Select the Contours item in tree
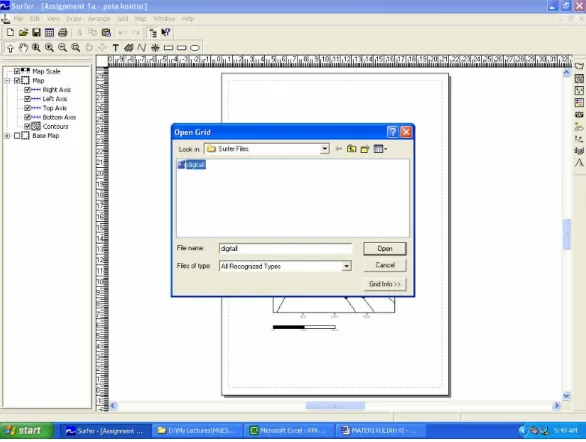 tap(55, 126)
